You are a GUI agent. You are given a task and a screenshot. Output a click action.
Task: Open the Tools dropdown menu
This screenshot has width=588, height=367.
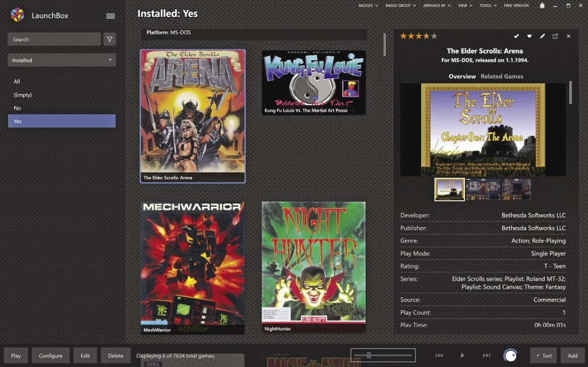pos(488,5)
